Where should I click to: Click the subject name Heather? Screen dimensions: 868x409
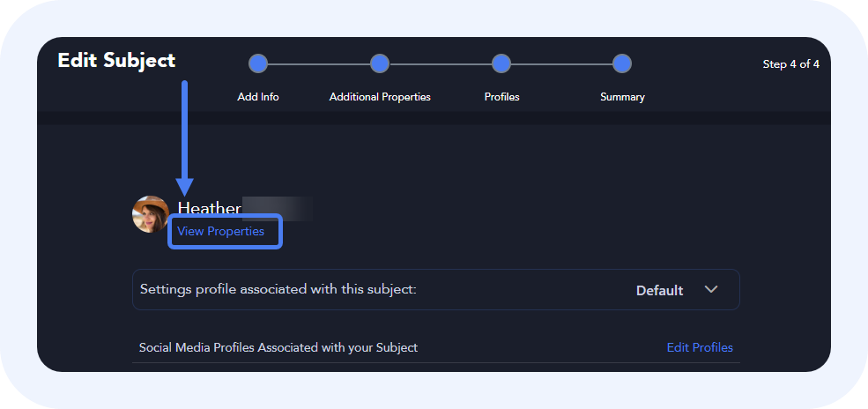210,208
